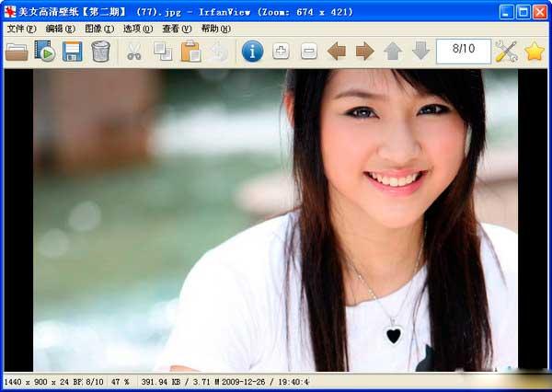
Task: Start slideshow with the filmstrip play icon
Action: (x=45, y=52)
